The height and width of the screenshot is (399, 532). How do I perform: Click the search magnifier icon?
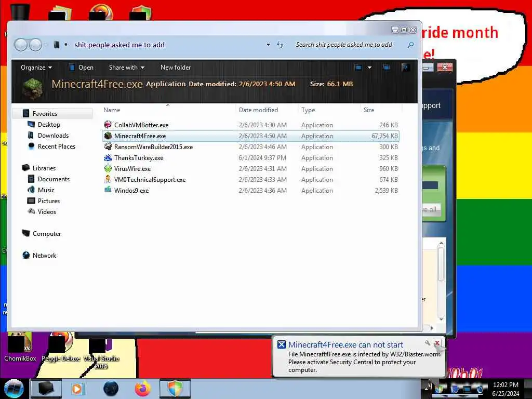coord(410,45)
